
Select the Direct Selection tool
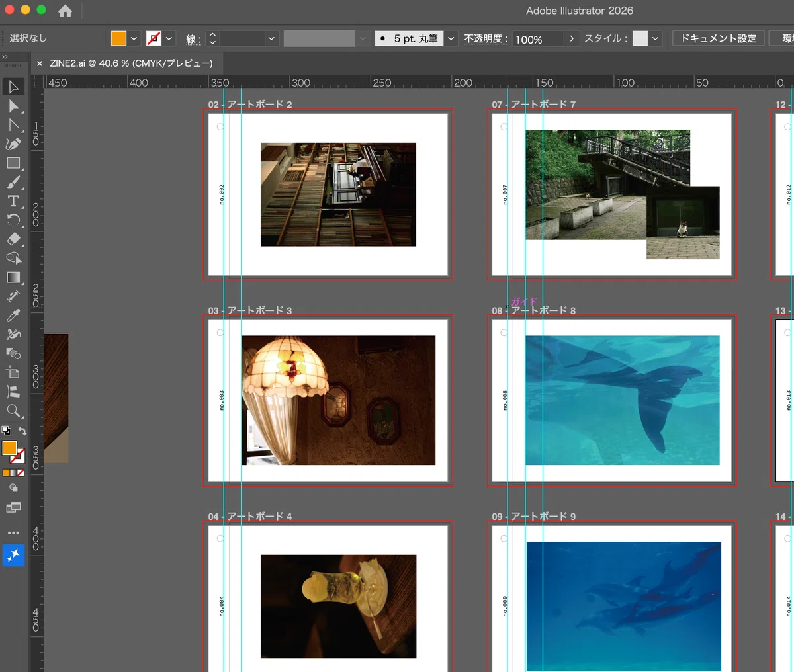click(x=13, y=106)
